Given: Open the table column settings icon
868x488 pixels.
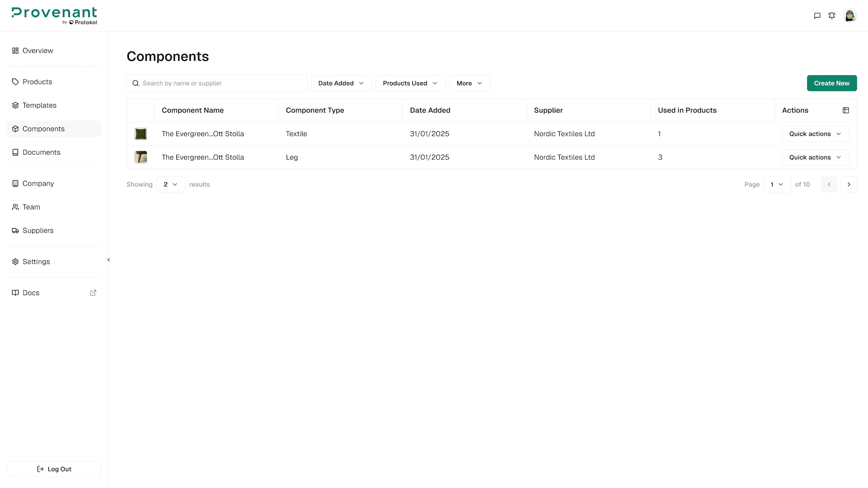Looking at the screenshot, I should click(846, 110).
